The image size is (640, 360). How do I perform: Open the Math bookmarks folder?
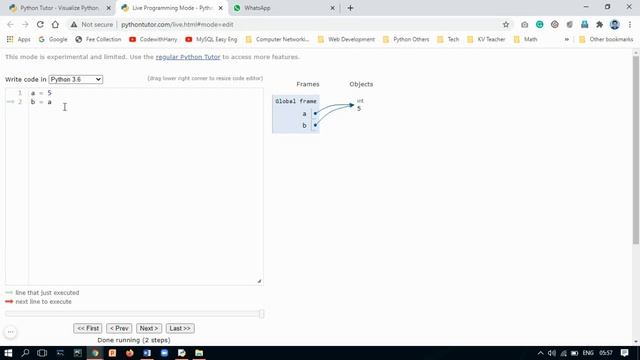click(526, 39)
